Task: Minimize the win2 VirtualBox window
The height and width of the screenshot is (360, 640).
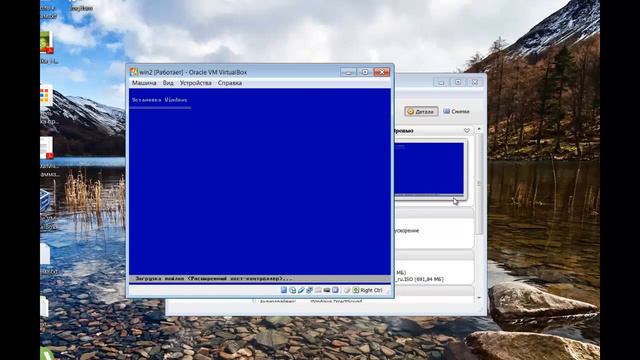Action: coord(348,72)
